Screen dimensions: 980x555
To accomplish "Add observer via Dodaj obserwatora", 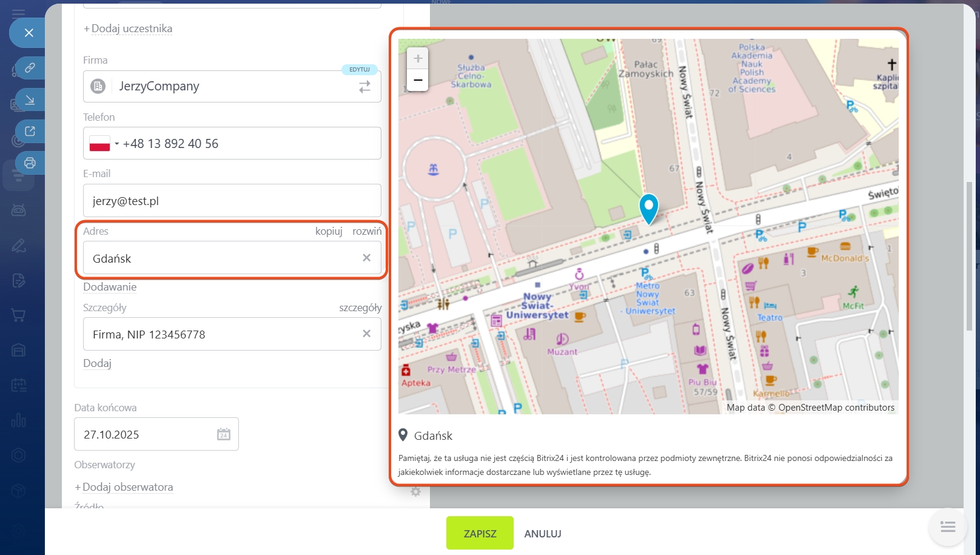I will (124, 487).
